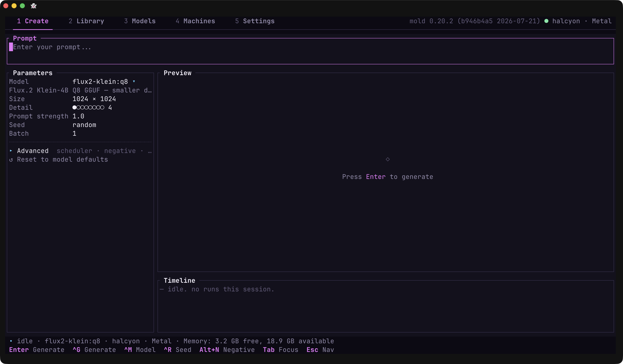The height and width of the screenshot is (364, 623).
Task: Click the Seed value random
Action: click(84, 125)
